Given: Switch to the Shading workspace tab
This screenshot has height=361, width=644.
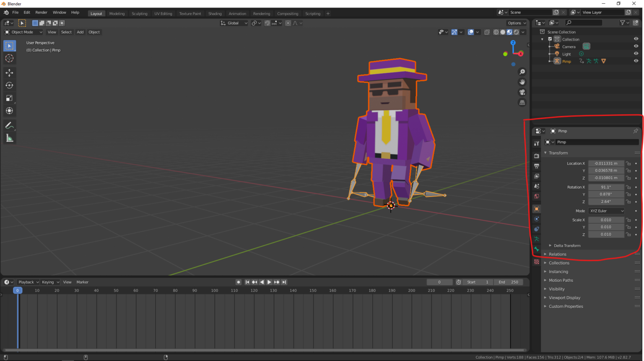Looking at the screenshot, I should tap(215, 13).
